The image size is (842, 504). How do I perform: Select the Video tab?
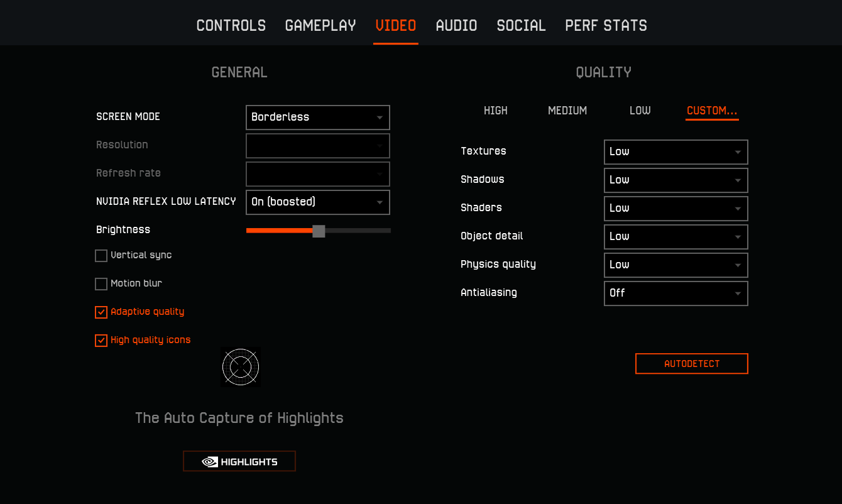[396, 26]
